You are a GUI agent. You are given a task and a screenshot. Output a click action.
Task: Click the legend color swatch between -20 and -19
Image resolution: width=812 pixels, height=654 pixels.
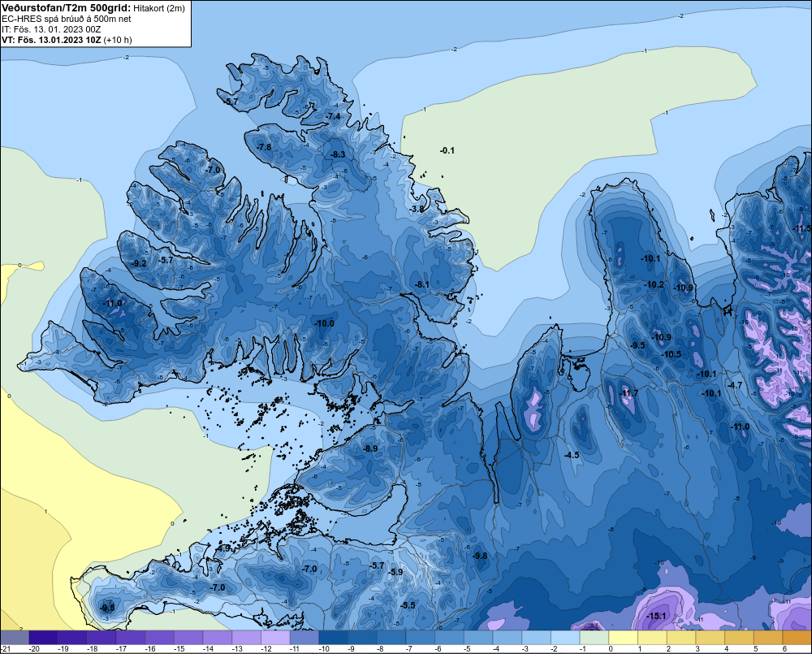[44, 638]
